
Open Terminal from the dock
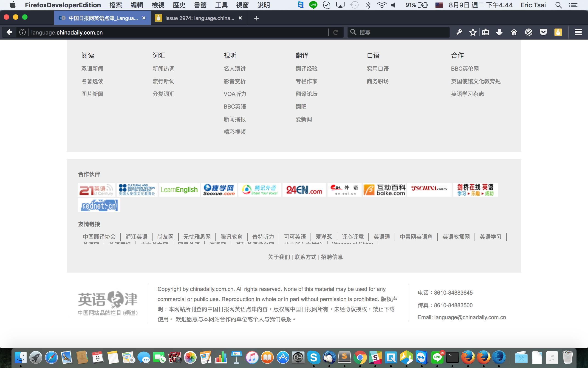pos(452,357)
